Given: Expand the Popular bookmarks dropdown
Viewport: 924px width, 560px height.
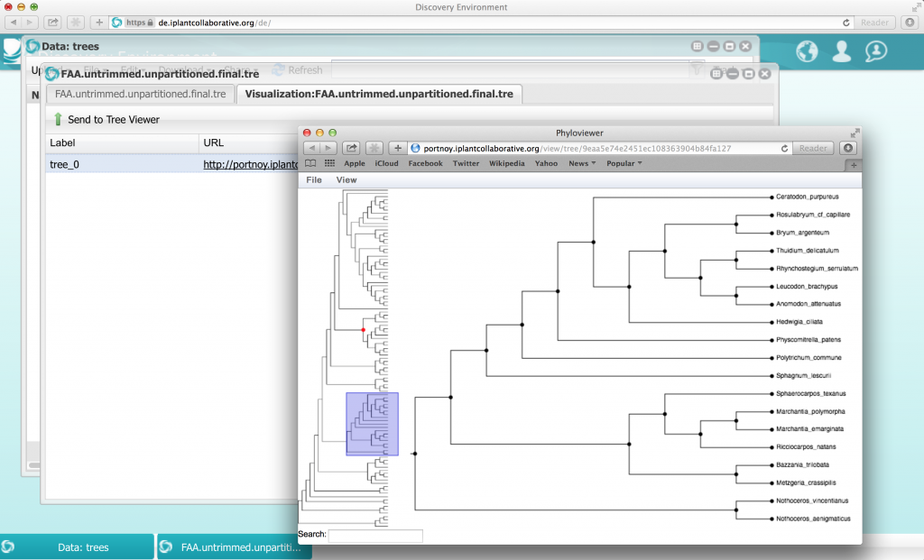Looking at the screenshot, I should coord(624,163).
